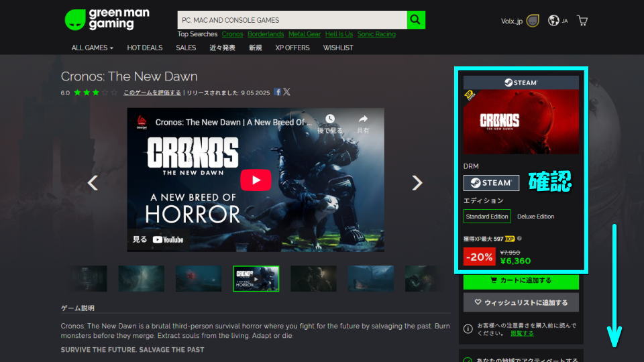Open the 閲覧する notice link

[x=522, y=333]
